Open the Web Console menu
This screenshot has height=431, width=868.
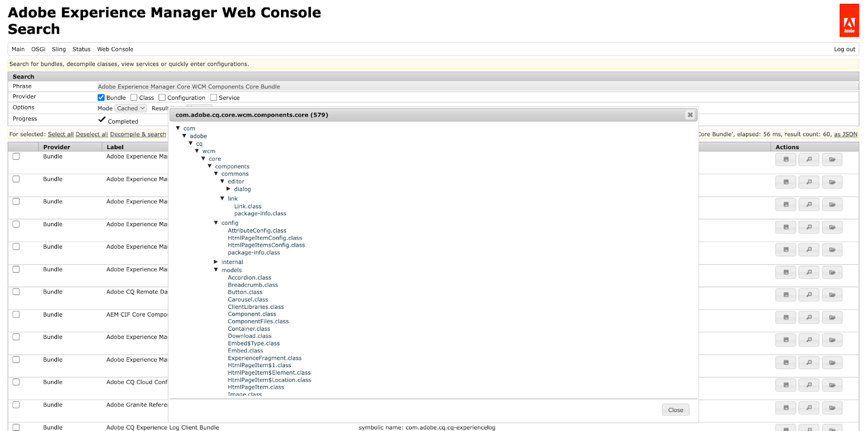(x=115, y=49)
